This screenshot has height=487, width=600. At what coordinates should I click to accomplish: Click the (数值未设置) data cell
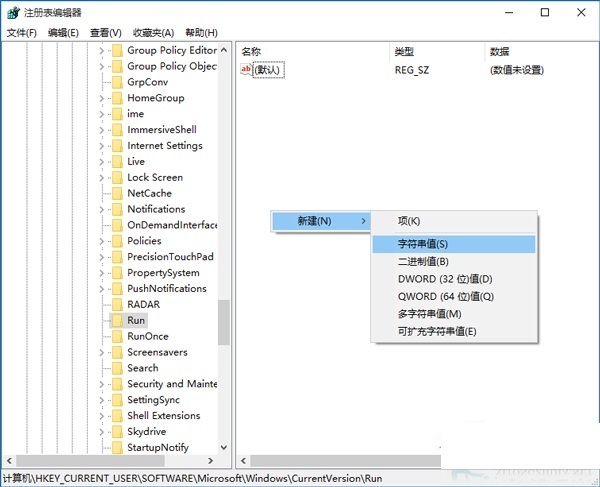[x=517, y=70]
